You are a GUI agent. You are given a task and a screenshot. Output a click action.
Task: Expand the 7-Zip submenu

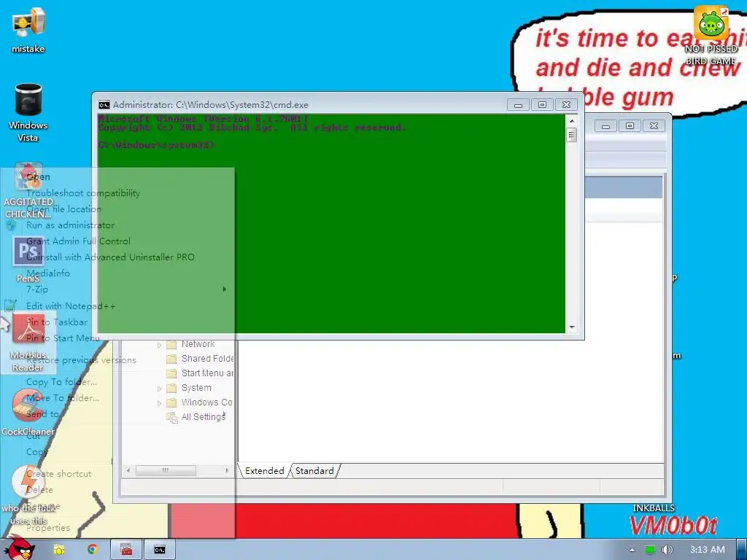[118, 289]
